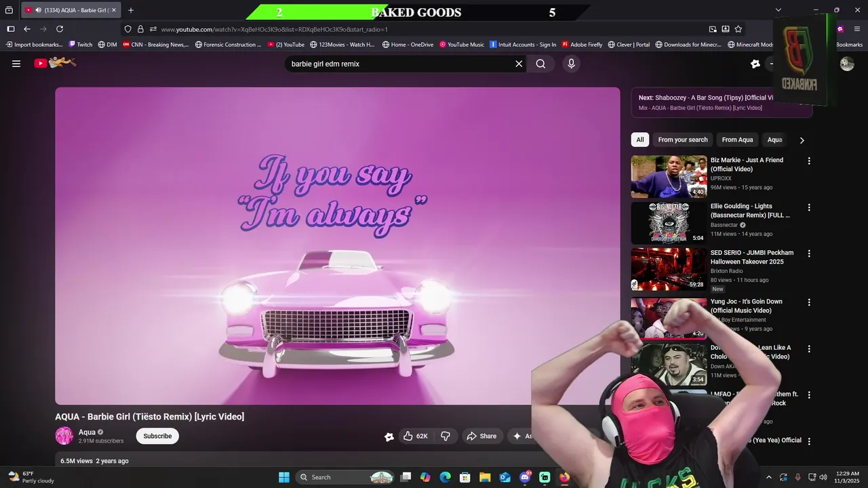Open the Clever | Portal bookmark
868x488 pixels.
(x=629, y=45)
